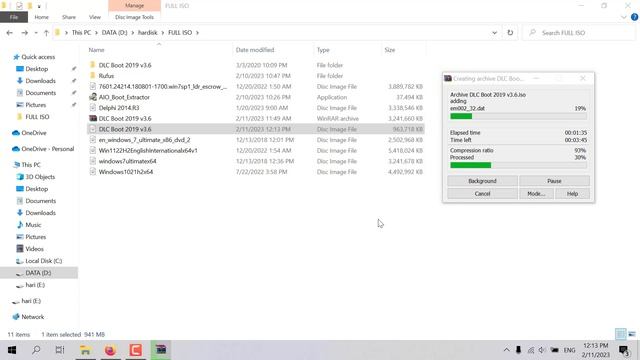Click the Search FULL ISO box
The width and height of the screenshot is (640, 360).
coord(580,33)
